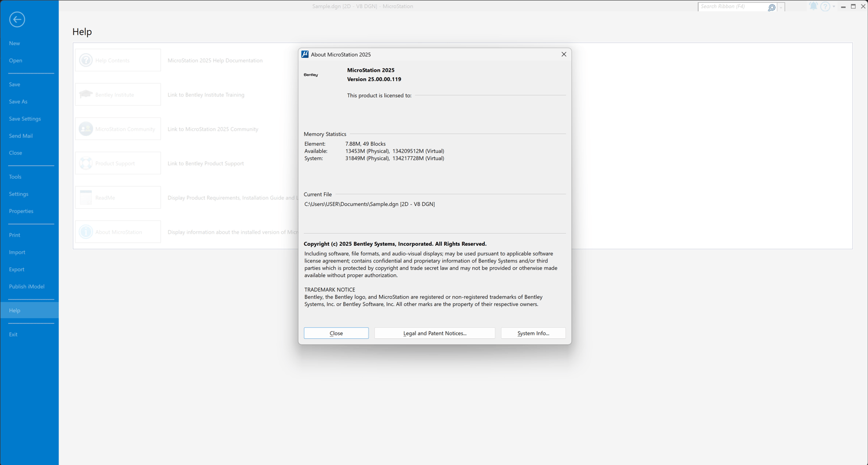Click the main window title 'Sample.dgn [2D - V8 DGN] - MicroStation'
Image resolution: width=868 pixels, height=465 pixels.
point(363,6)
